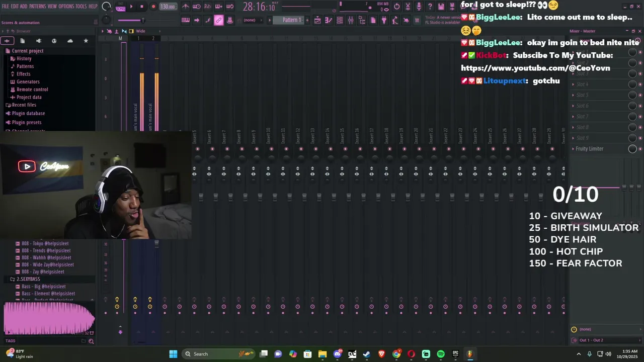Click the main volume knob
Screen dimensions: 644x362
[106, 7]
